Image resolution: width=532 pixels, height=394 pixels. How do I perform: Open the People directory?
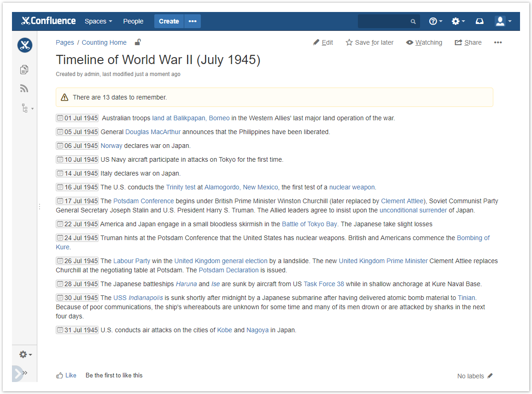coord(133,21)
